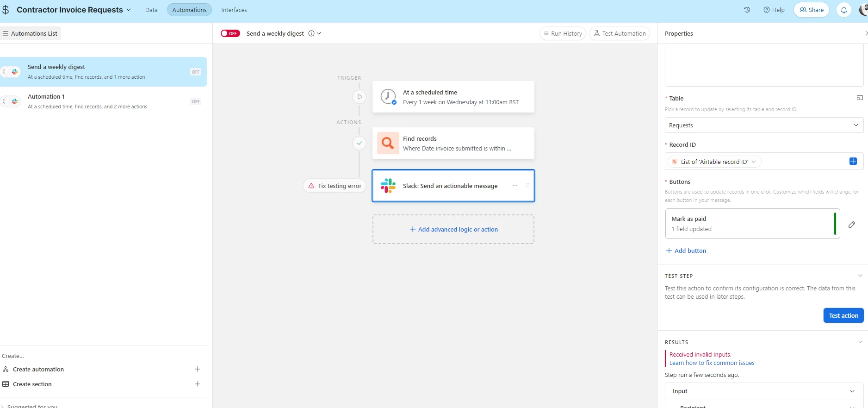Toggle OFF badge on Send a weekly digest
868x408 pixels.
[196, 72]
